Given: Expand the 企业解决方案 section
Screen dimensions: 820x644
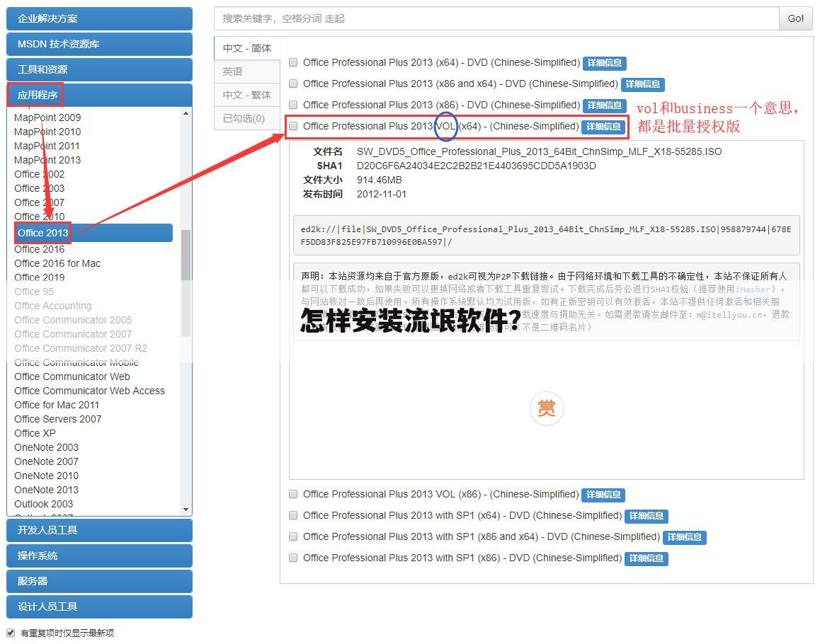Looking at the screenshot, I should click(99, 19).
